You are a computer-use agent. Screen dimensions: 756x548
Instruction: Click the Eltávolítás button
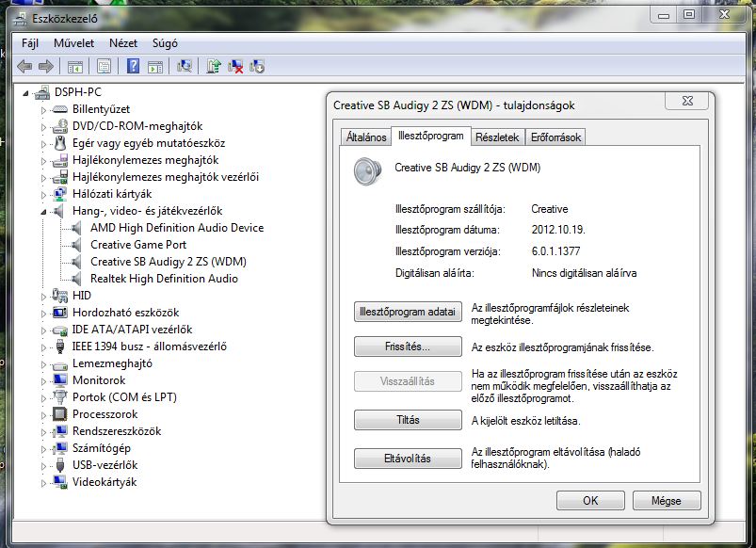point(408,459)
